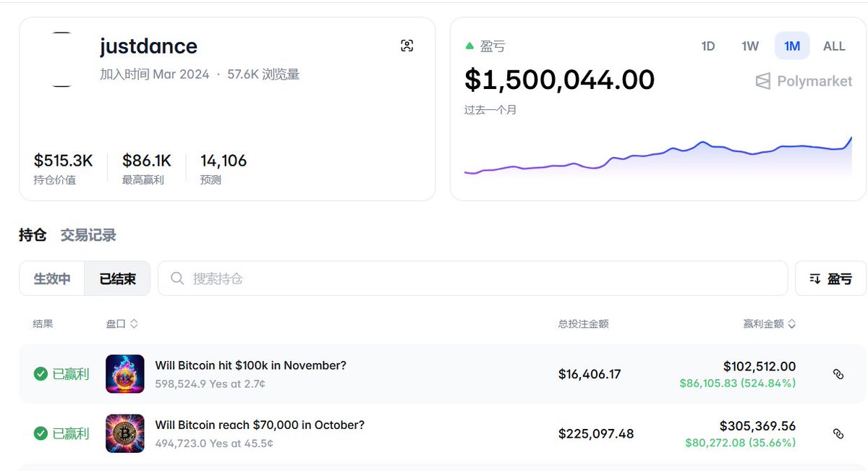Click the profit line chart
The width and height of the screenshot is (868, 471).
[657, 156]
